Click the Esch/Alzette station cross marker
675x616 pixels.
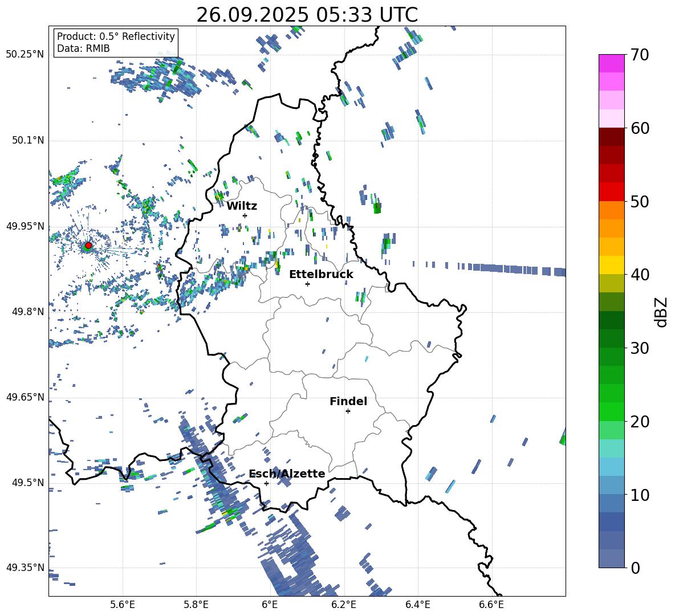tap(266, 483)
